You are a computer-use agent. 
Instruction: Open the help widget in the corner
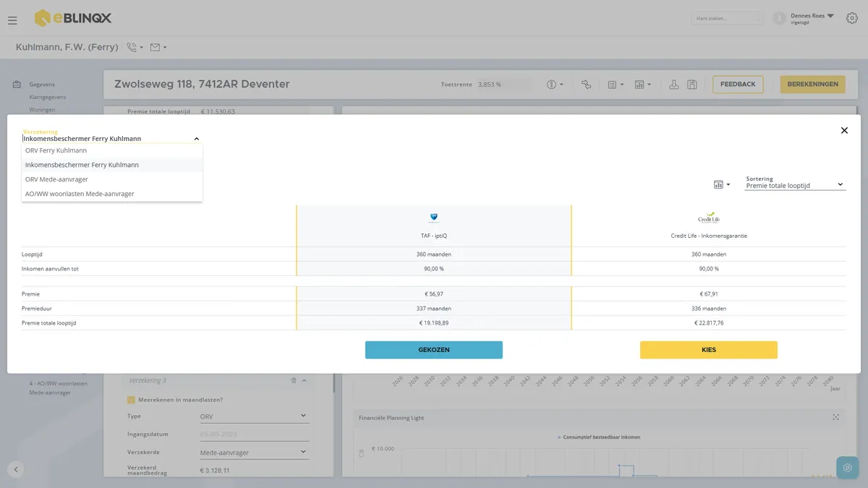pos(848,468)
